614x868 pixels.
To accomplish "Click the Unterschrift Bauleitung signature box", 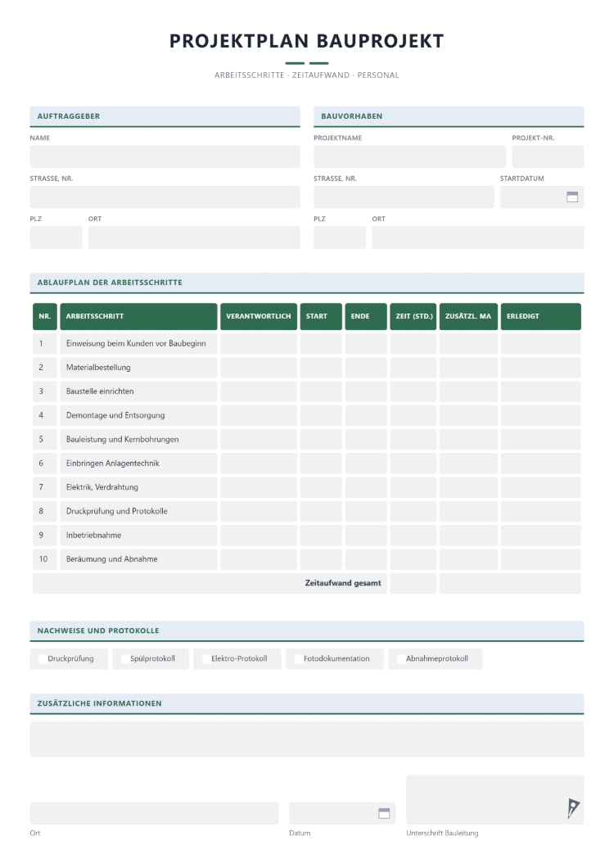I will pyautogui.click(x=495, y=800).
